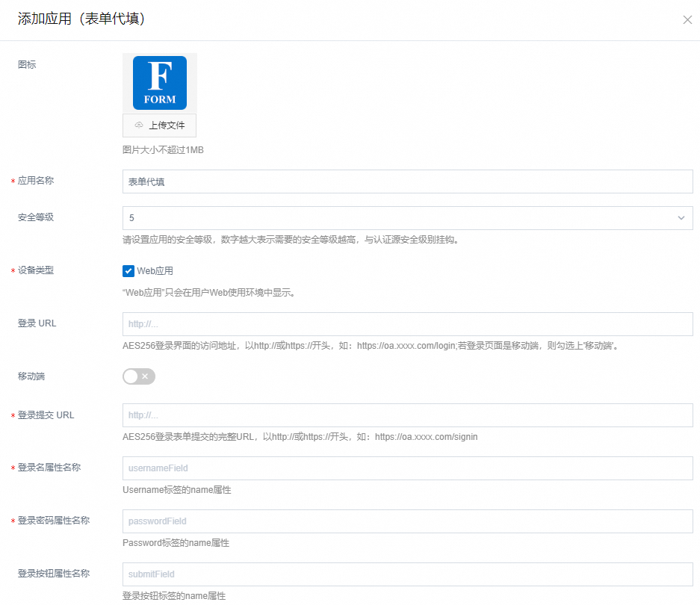Click the 登录名属性名称 field label
Screen dimensions: 700x605
pyautogui.click(x=49, y=468)
